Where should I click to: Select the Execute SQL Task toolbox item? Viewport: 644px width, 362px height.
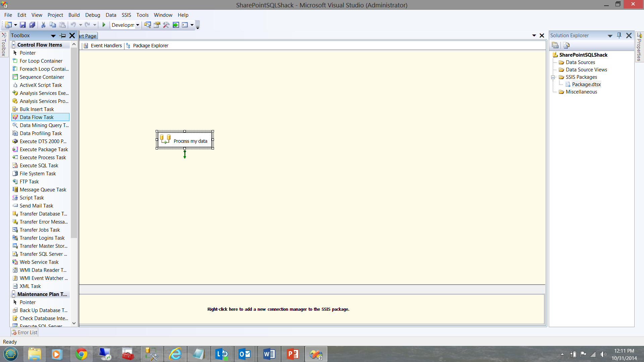coord(39,166)
